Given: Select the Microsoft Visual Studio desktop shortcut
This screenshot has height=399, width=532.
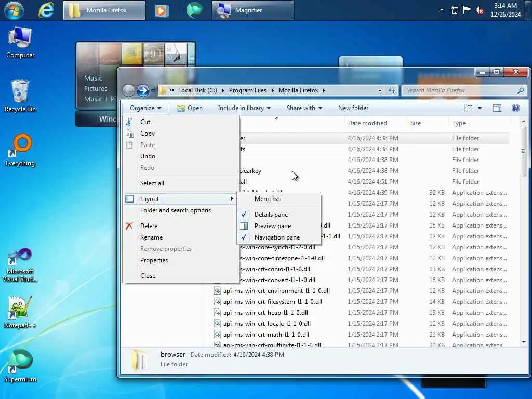Looking at the screenshot, I should point(20,265).
